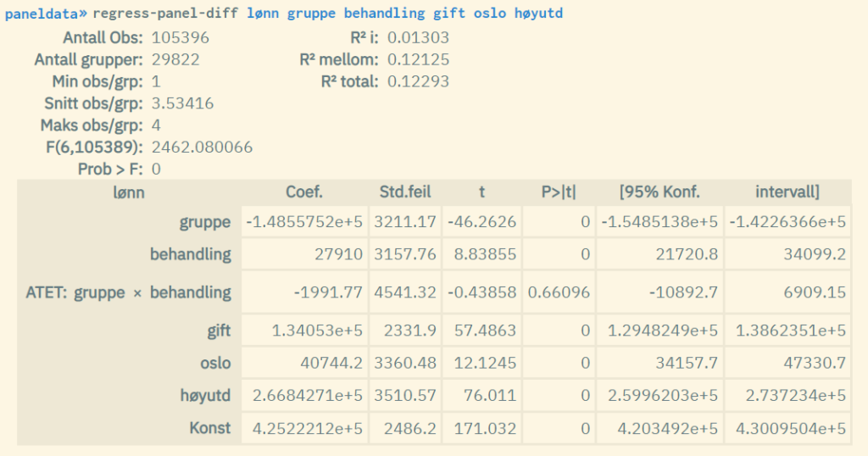
Task: Click the ATET: gruppe × behandling row label
Action: pos(129,292)
